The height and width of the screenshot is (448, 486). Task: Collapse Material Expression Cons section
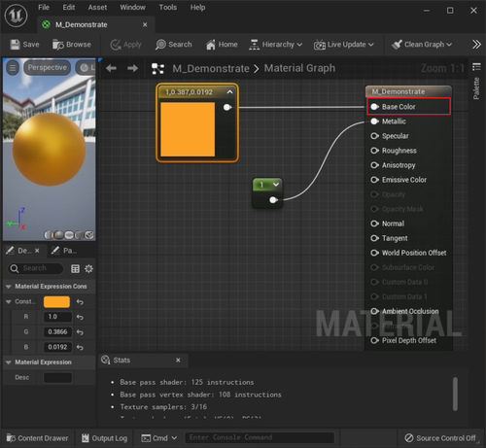(x=9, y=287)
